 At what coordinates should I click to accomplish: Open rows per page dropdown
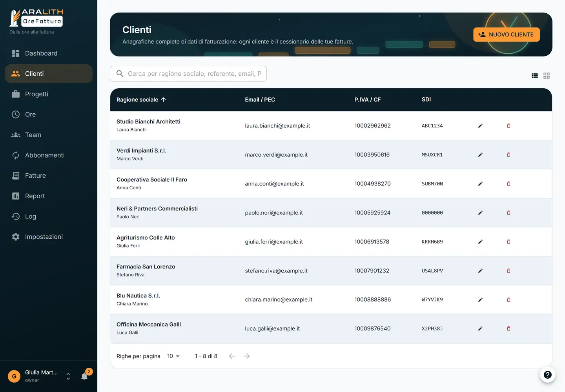(x=173, y=356)
